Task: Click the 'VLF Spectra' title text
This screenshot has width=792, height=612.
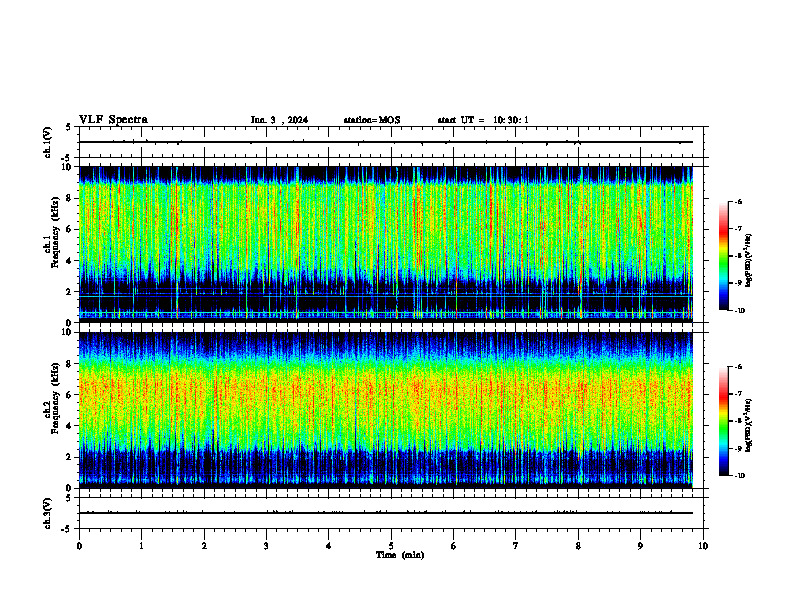Action: click(x=113, y=120)
